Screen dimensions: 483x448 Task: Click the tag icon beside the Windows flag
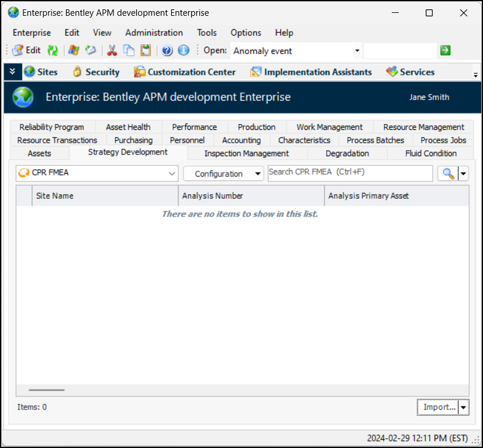[x=91, y=50]
